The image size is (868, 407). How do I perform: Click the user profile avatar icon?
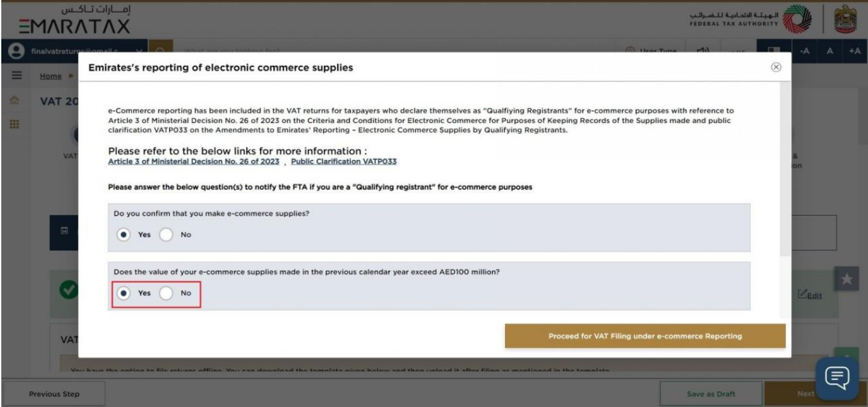(11, 52)
